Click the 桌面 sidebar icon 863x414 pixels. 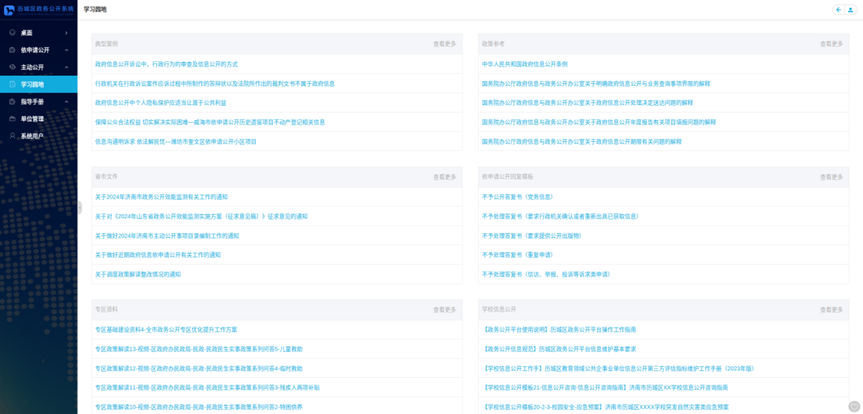pyautogui.click(x=12, y=33)
